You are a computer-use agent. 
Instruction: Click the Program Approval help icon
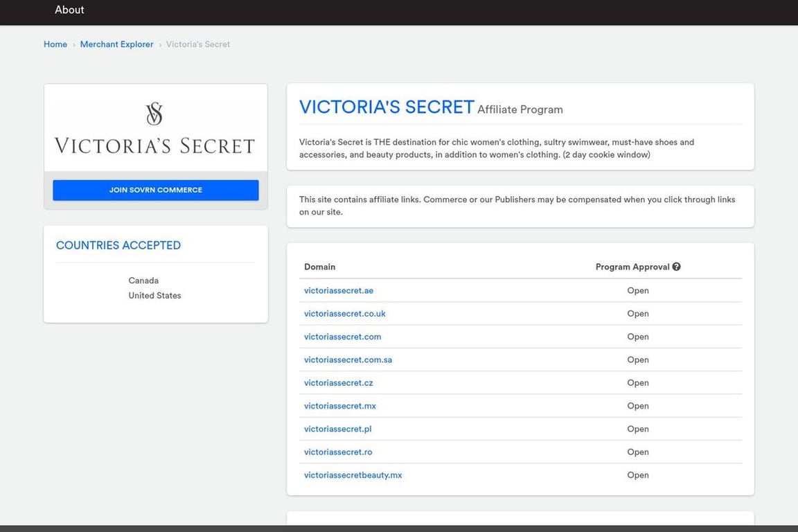(676, 267)
